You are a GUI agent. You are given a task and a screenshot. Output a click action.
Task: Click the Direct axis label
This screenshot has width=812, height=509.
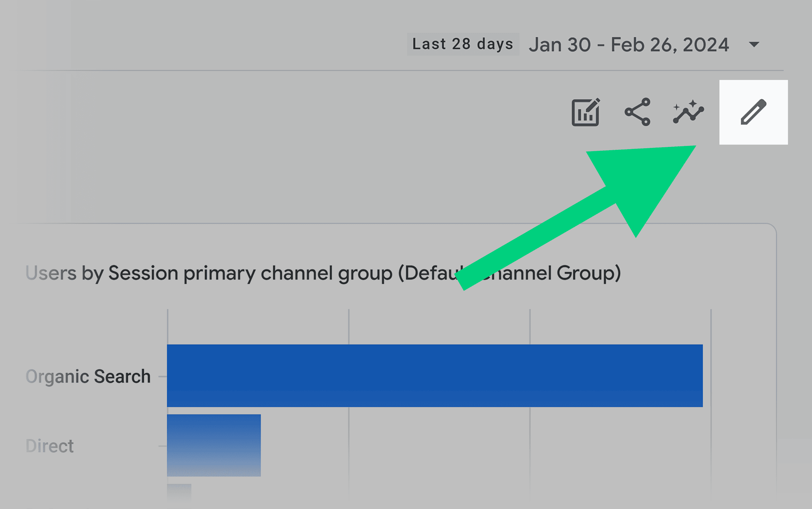pos(49,446)
